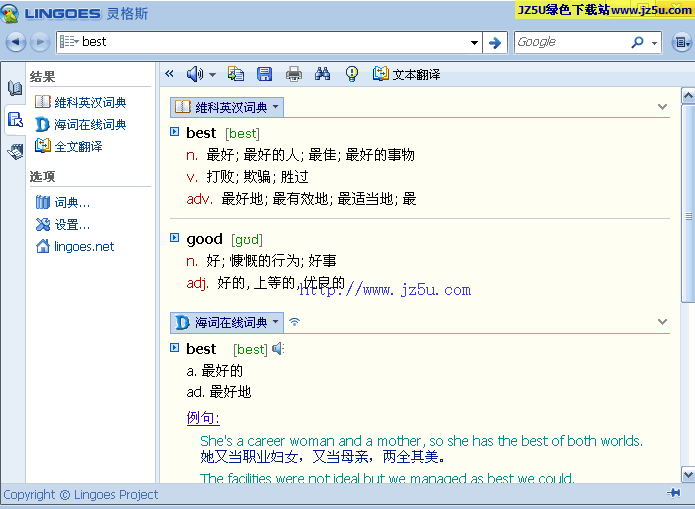The image size is (695, 509).
Task: Open the index list icon in the search box
Action: 69,42
